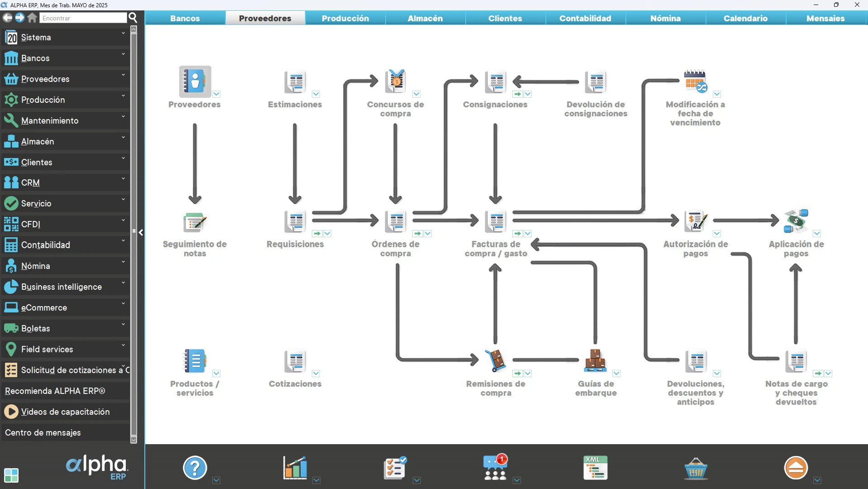Viewport: 868px width, 489px height.
Task: Open the Nómina tab
Action: [665, 18]
